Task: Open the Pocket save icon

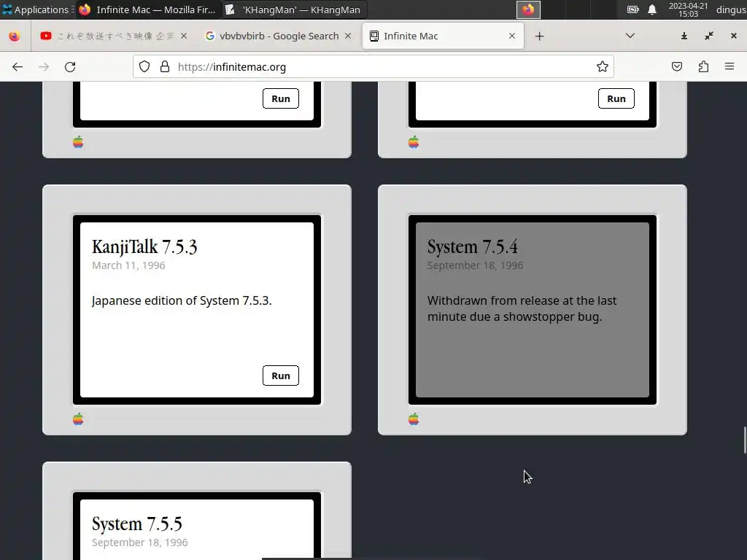Action: [677, 66]
